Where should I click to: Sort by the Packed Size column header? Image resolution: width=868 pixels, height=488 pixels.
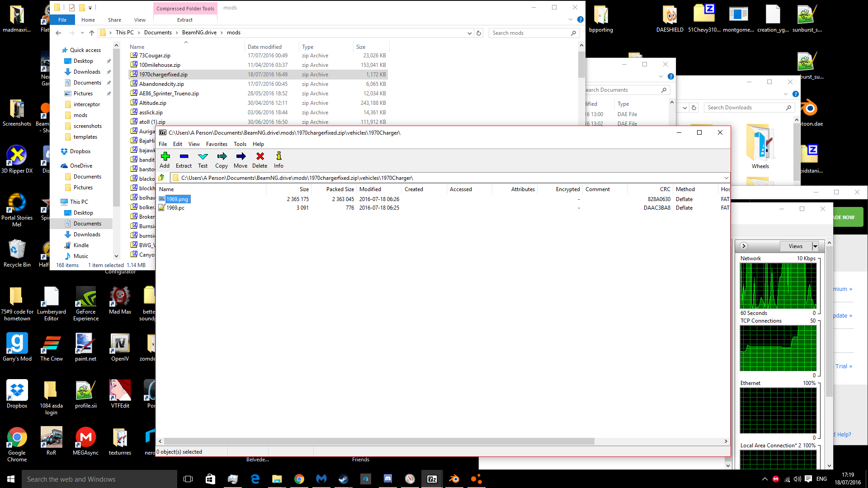[x=340, y=189]
